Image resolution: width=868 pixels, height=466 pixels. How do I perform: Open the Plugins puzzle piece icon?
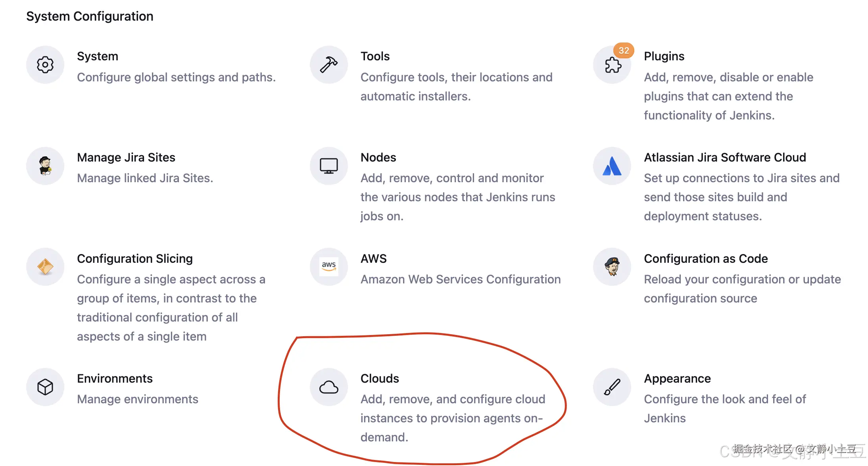612,65
